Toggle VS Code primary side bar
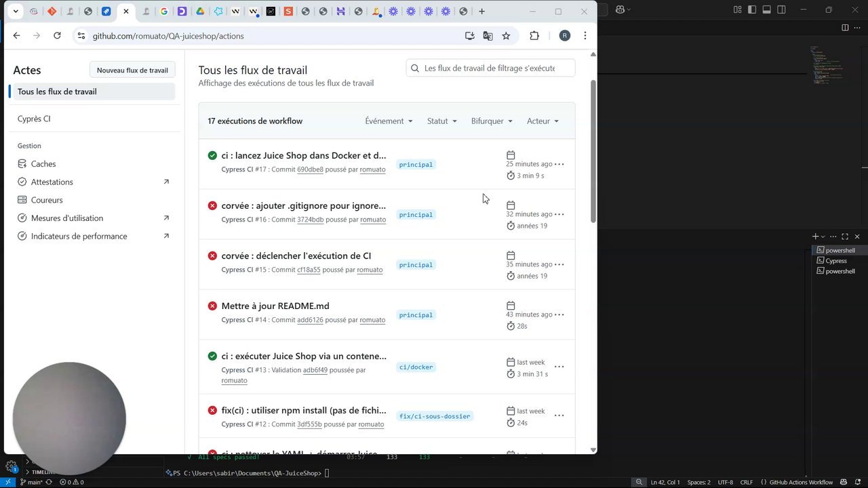This screenshot has width=868, height=488. click(752, 9)
